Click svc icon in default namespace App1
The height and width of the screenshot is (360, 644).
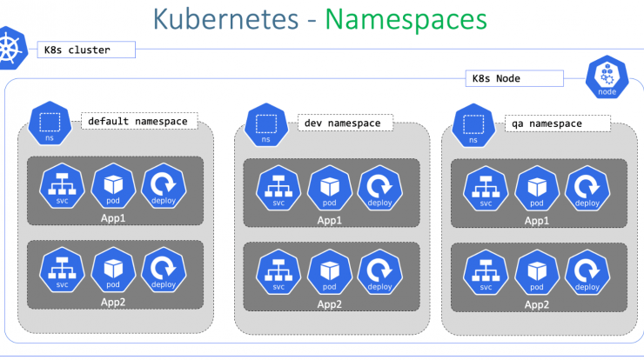point(62,185)
